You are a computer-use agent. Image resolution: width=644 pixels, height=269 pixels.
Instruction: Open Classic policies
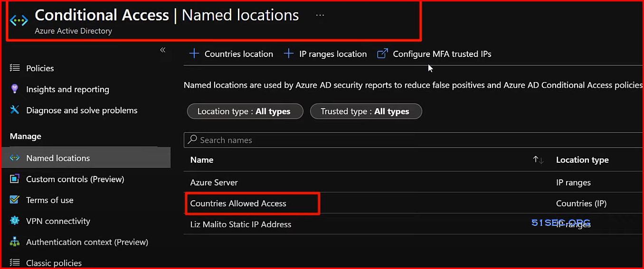(54, 263)
